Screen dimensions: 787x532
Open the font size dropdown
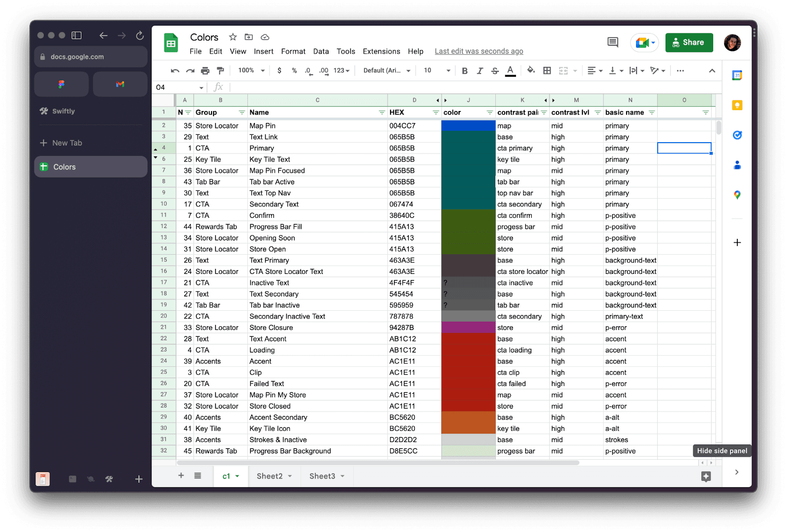(x=437, y=71)
